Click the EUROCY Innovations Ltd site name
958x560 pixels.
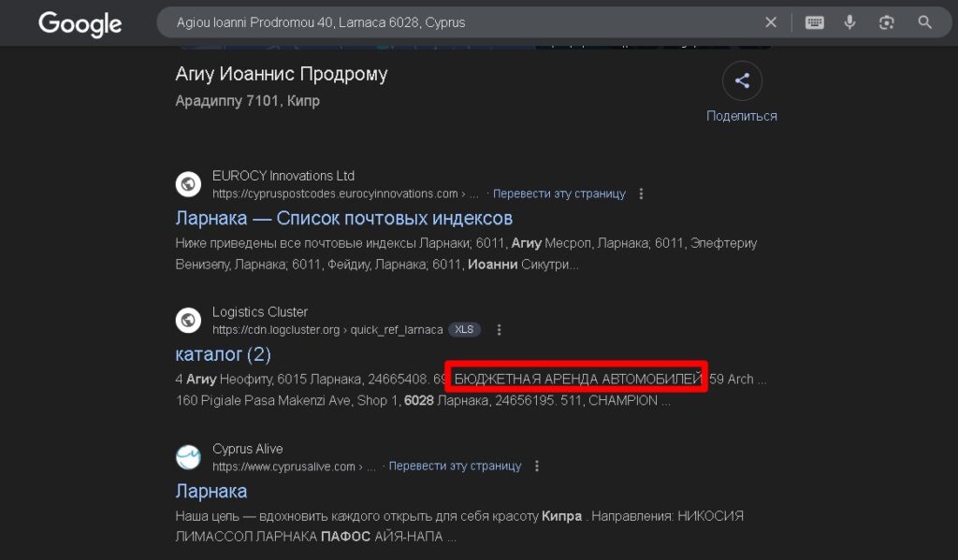[x=283, y=176]
